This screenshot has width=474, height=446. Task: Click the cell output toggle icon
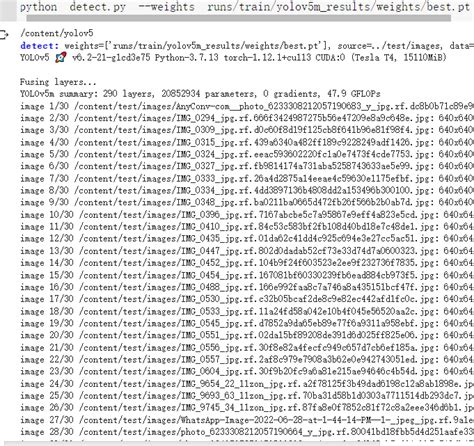coord(4,35)
